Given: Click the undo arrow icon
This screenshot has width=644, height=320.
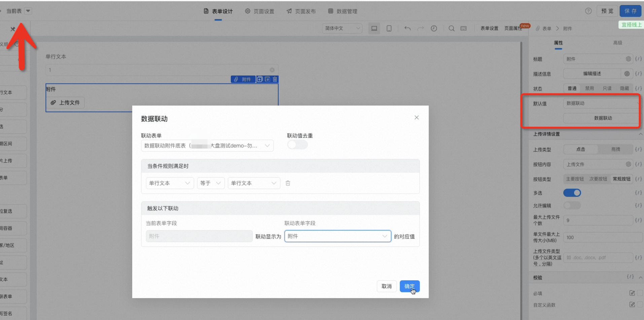Looking at the screenshot, I should tap(407, 28).
